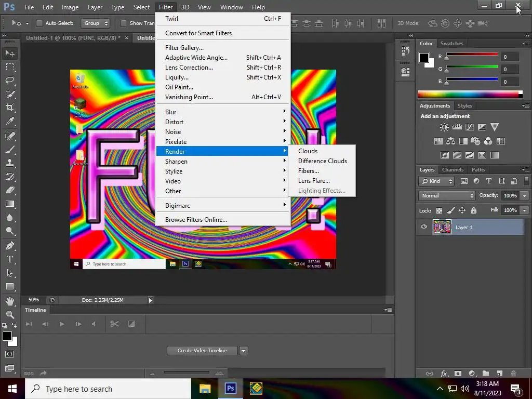Screen dimensions: 532x399
Task: Select the Gradient tool
Action: coord(10,204)
